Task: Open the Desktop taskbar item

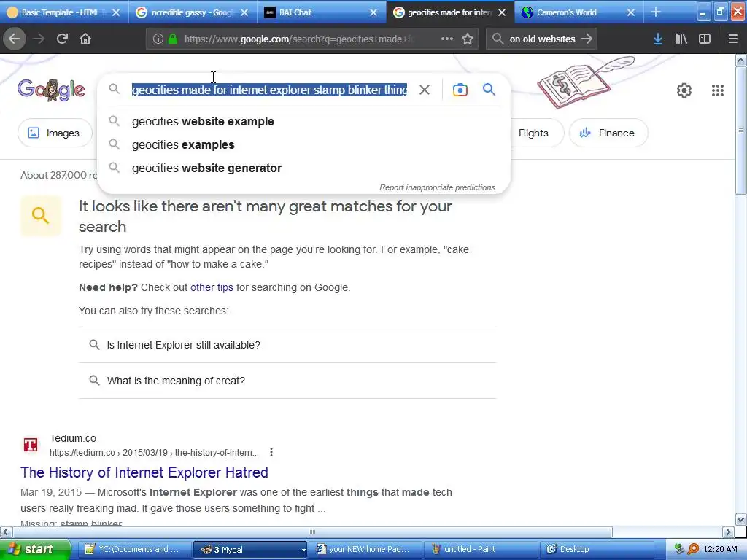Action: click(597, 549)
